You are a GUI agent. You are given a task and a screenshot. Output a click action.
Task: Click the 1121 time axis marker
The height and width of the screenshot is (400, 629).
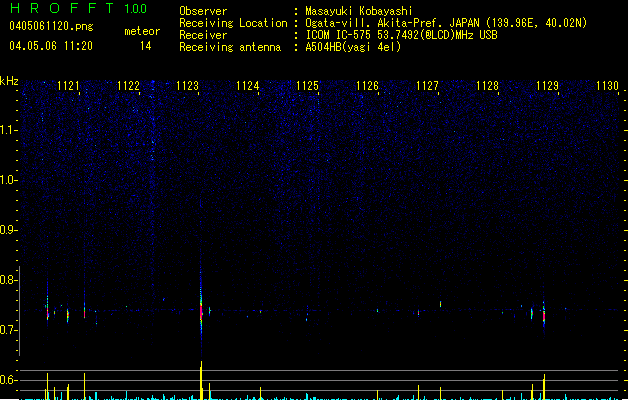pos(68,86)
